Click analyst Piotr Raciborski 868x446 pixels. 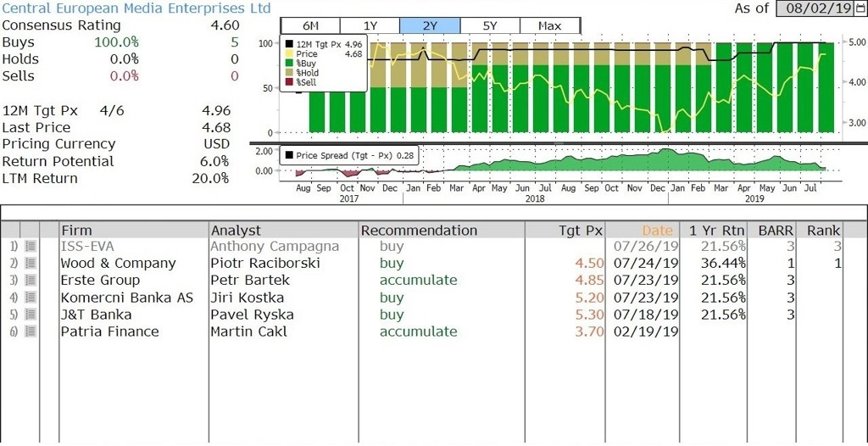(265, 263)
